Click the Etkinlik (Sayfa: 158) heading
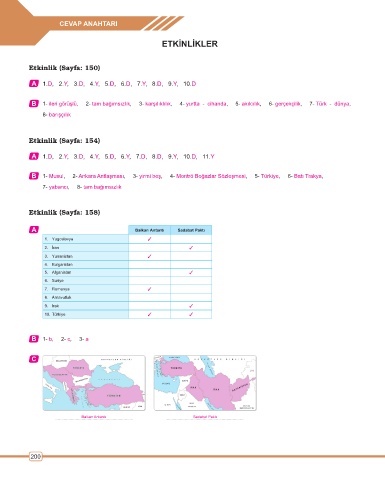Viewport: 385px width, 480px height. pyautogui.click(x=64, y=212)
